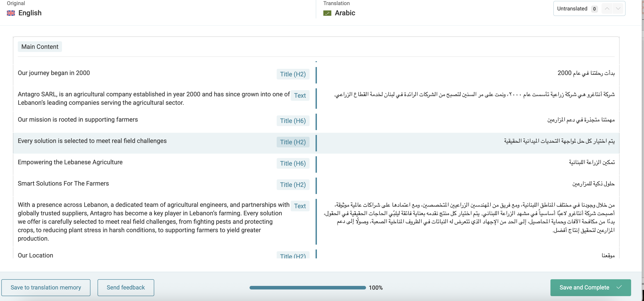
Task: Click the 'Translation' column label
Action: click(336, 3)
